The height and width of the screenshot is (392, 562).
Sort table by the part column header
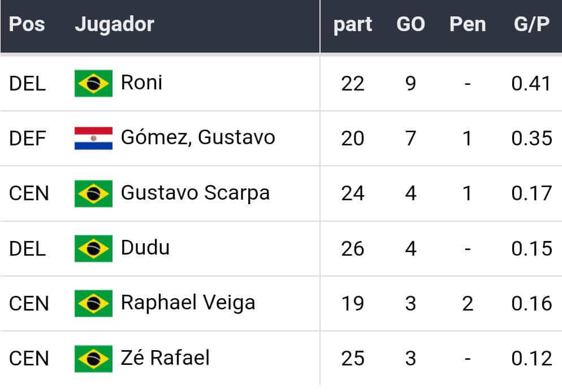coord(353,25)
